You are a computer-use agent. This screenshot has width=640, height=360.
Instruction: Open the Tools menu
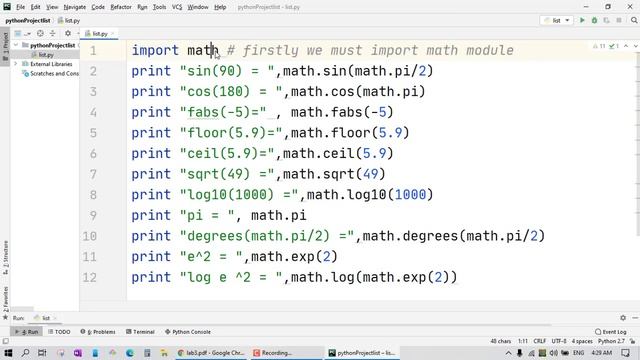159,7
